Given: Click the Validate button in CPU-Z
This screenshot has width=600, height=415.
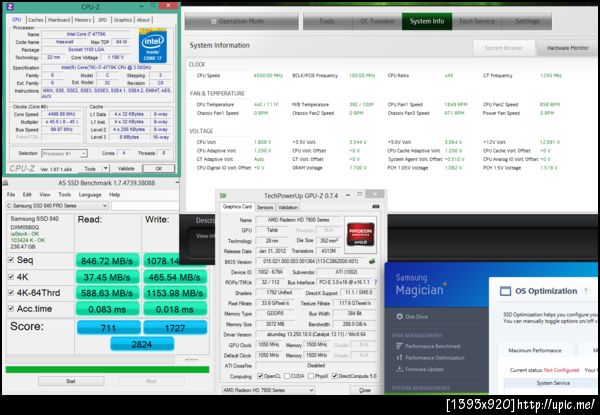Looking at the screenshot, I should (126, 168).
